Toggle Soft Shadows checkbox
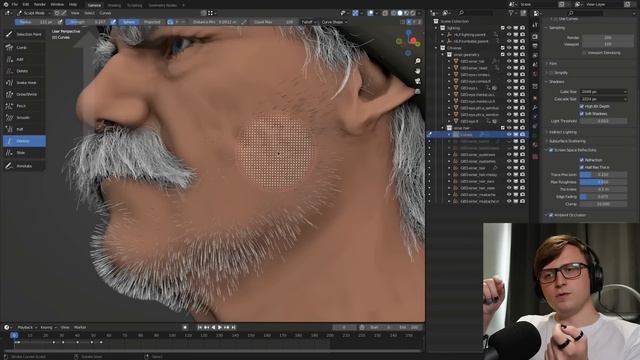 tap(582, 113)
